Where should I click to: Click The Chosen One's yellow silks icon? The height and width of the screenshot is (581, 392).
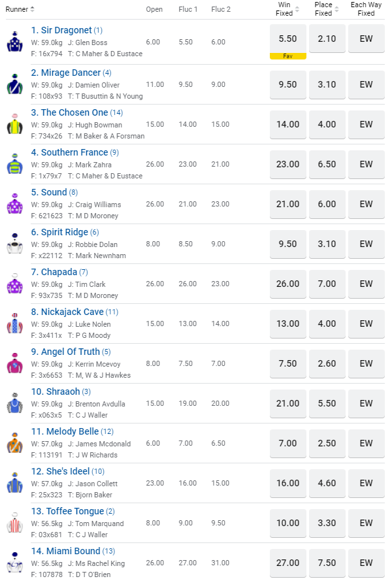(14, 124)
